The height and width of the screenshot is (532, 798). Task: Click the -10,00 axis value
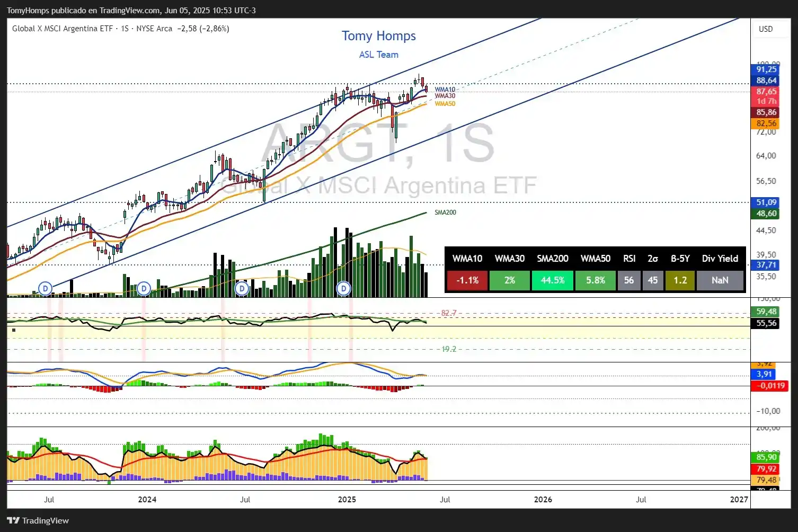768,411
